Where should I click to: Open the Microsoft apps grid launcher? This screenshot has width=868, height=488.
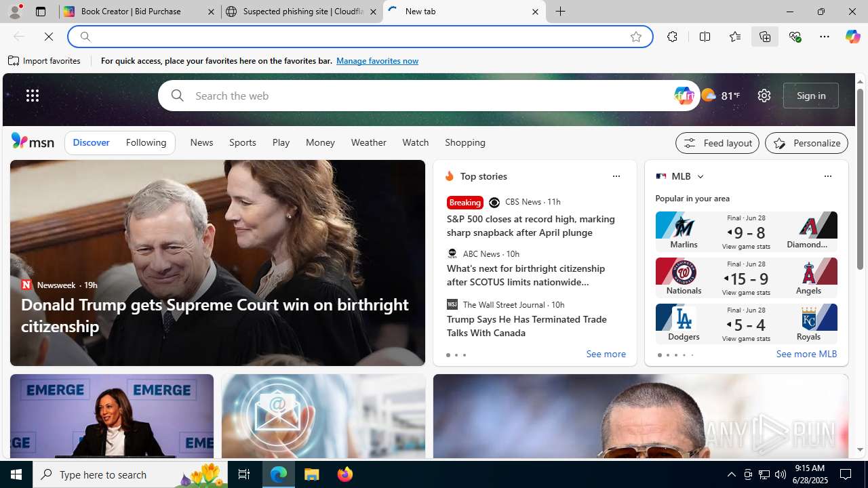click(x=33, y=96)
